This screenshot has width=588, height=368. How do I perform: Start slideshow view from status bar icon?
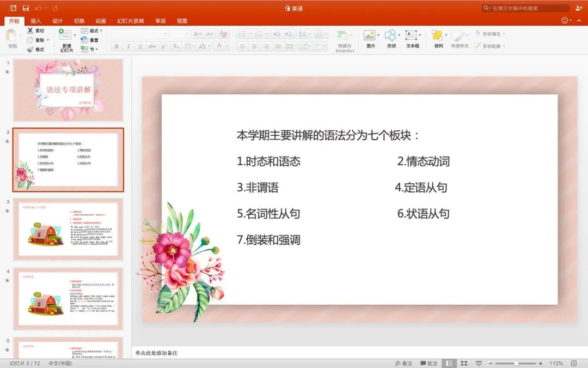pos(479,363)
